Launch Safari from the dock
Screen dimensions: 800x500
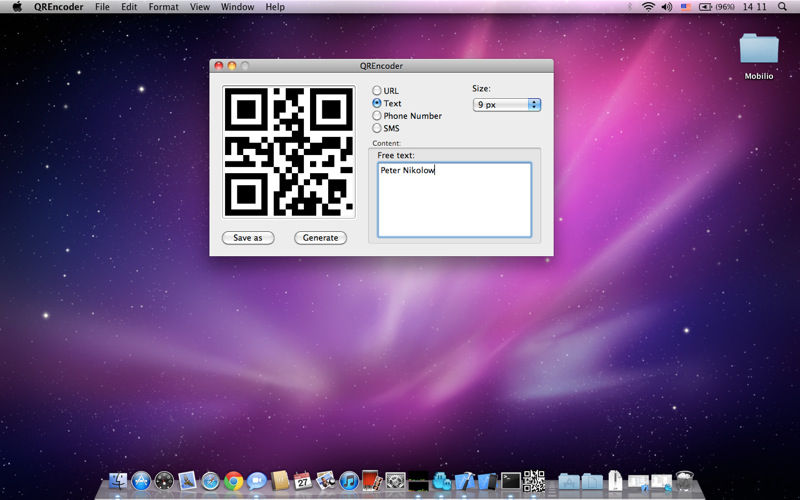[210, 481]
